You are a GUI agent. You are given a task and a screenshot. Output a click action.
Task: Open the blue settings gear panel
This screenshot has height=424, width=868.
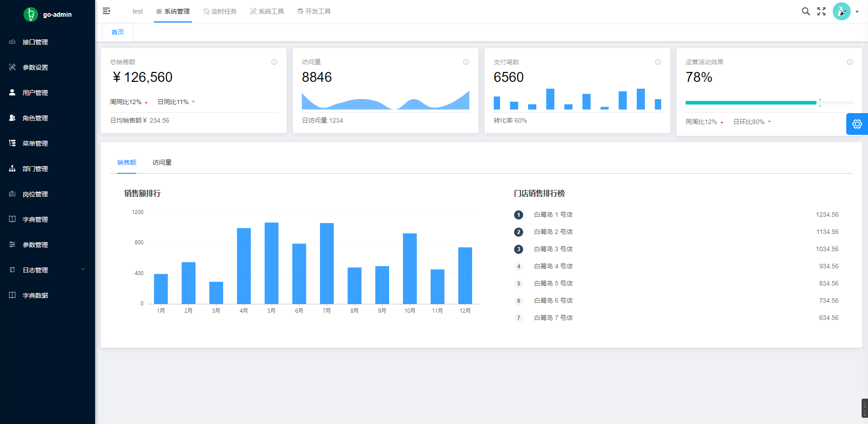tap(857, 124)
